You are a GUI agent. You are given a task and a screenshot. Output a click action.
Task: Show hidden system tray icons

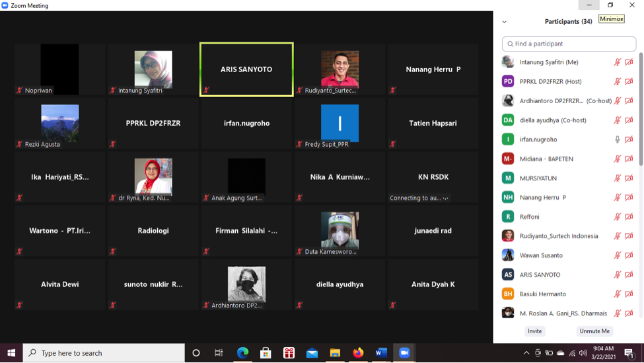coord(526,352)
